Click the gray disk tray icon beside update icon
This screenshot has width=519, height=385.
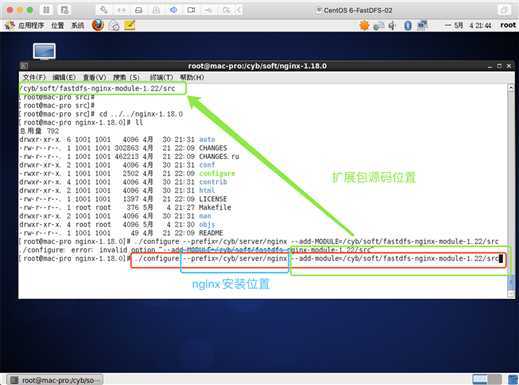[x=379, y=26]
